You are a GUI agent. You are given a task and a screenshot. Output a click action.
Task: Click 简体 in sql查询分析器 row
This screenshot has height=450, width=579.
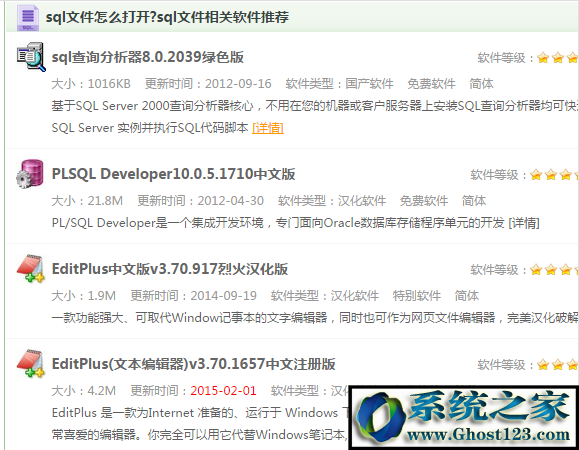click(x=481, y=84)
